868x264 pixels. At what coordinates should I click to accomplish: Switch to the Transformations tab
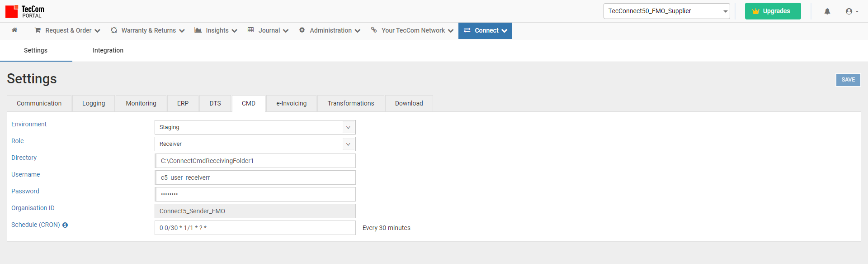point(351,103)
